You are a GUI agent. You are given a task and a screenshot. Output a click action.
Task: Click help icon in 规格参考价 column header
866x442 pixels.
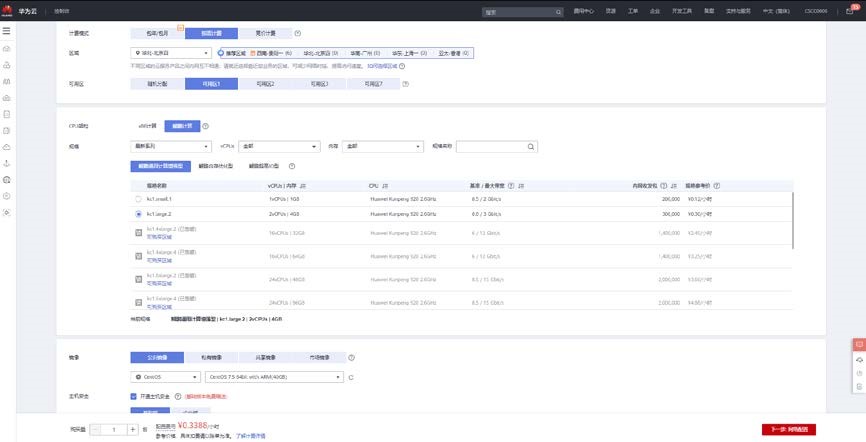(x=717, y=186)
